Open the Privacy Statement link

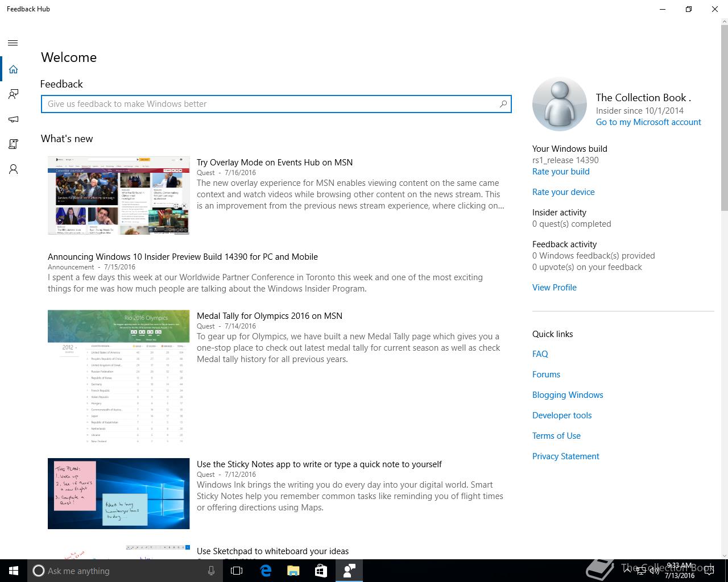[566, 456]
